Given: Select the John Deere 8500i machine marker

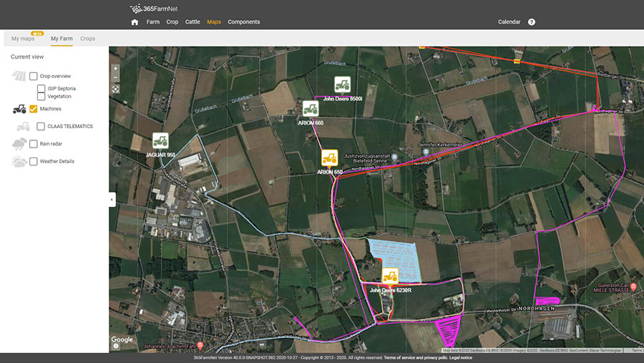Looking at the screenshot, I should tap(342, 85).
